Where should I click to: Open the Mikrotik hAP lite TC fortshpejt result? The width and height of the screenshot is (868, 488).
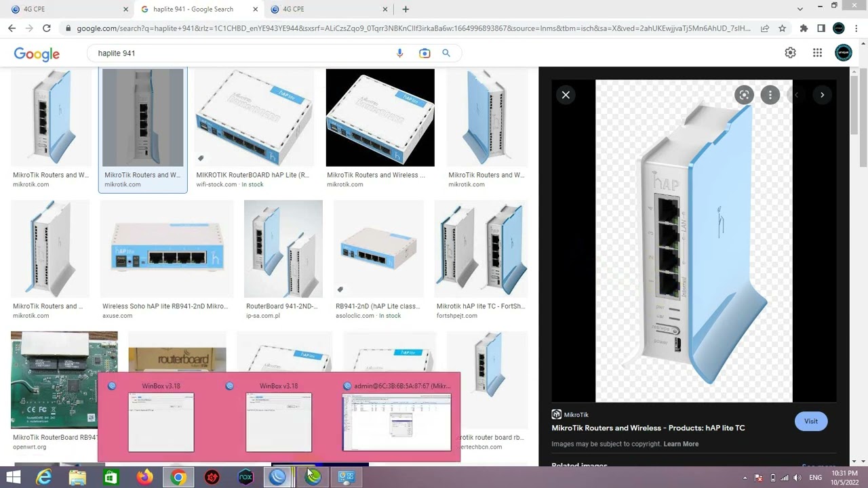coord(481,260)
